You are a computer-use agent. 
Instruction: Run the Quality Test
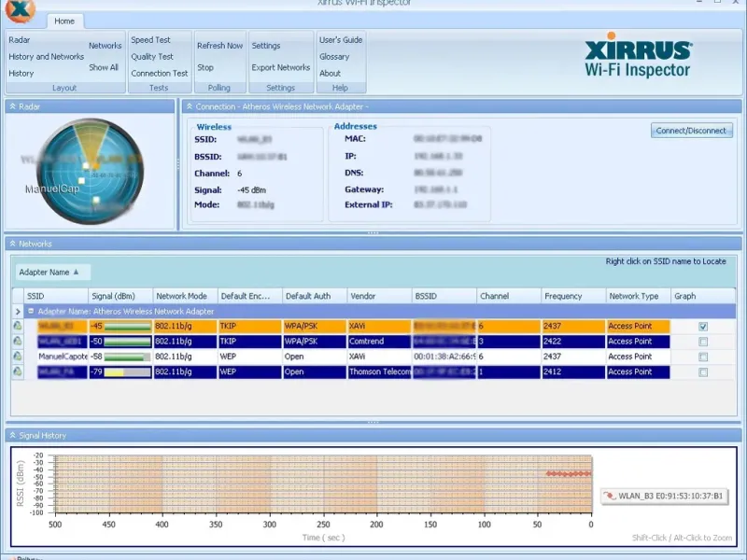tap(152, 57)
